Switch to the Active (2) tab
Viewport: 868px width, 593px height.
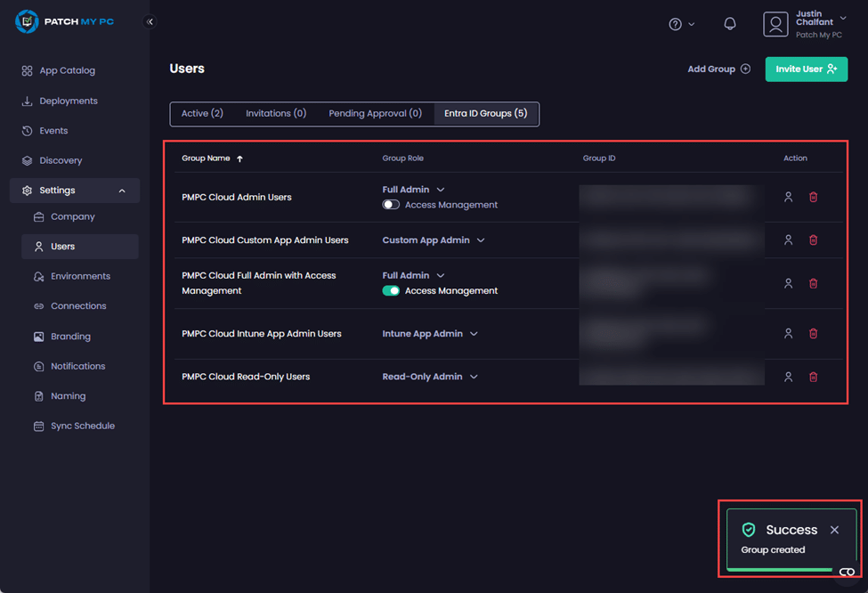(x=202, y=114)
